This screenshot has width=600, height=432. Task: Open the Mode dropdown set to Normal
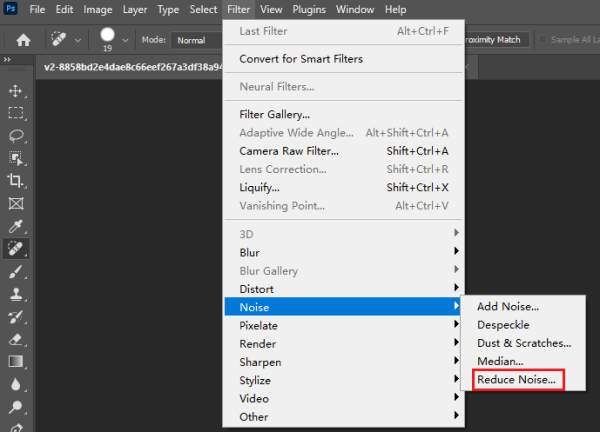point(197,40)
